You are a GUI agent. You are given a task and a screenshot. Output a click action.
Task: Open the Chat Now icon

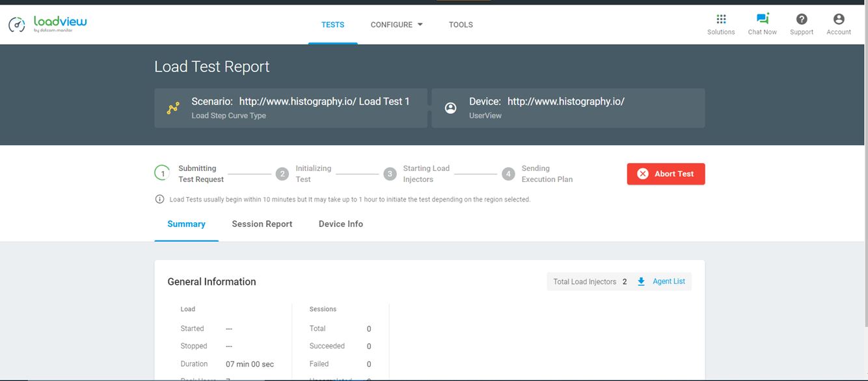pos(762,20)
